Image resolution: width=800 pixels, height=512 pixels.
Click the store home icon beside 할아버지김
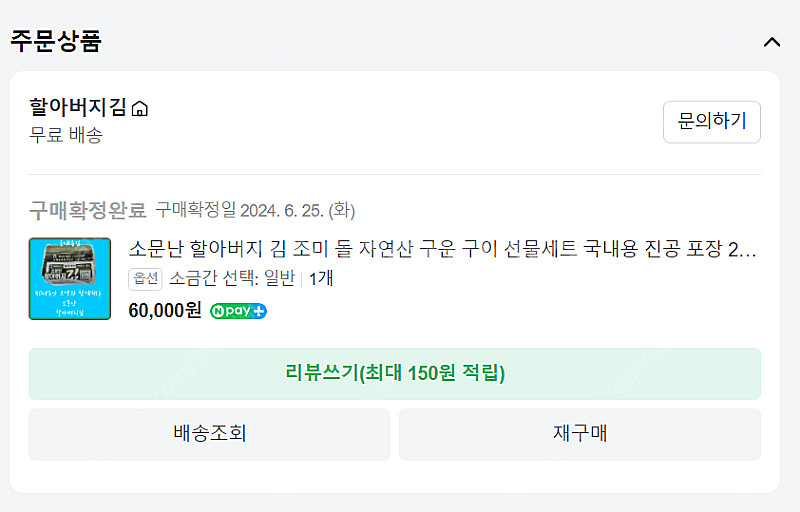pos(140,108)
